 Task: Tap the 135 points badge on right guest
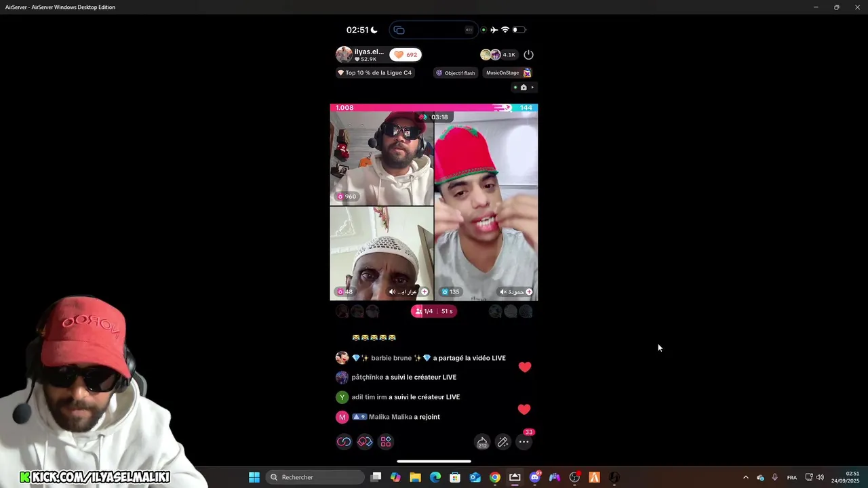450,292
